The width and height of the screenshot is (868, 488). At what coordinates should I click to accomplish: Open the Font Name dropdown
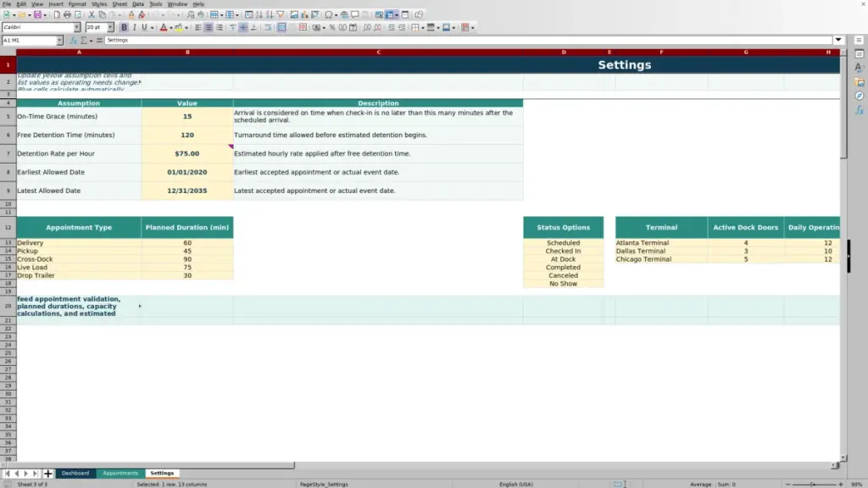77,27
